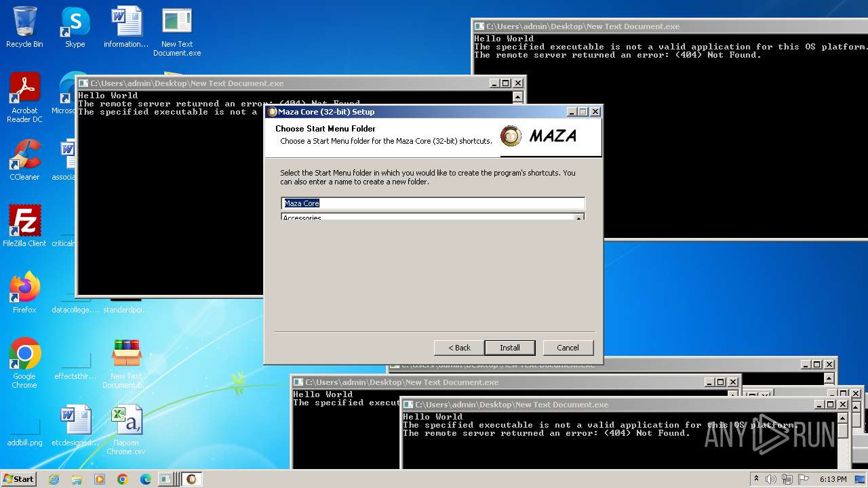Open the clock showing 6:13 PM
Viewport: 868px width, 488px height.
[833, 479]
